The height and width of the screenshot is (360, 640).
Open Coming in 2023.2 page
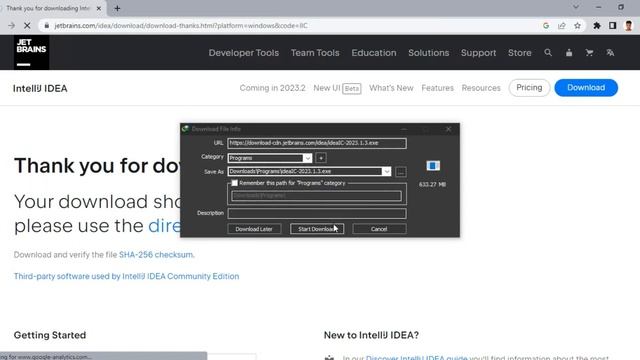click(272, 88)
